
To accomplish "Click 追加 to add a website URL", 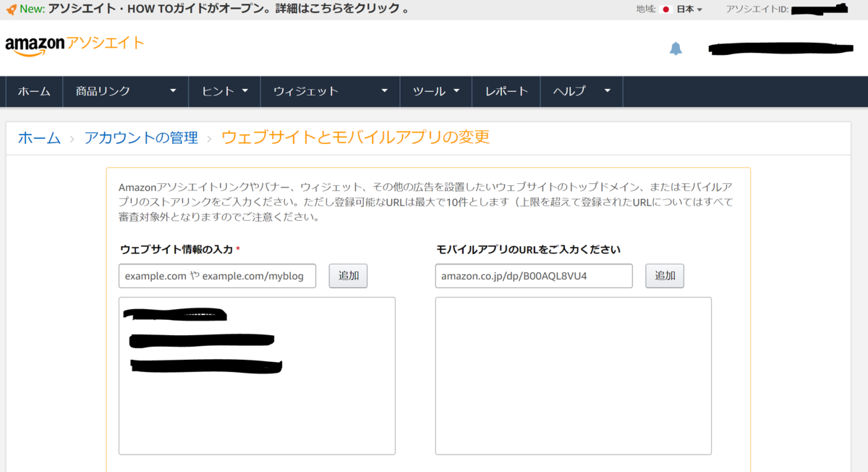I will tap(348, 276).
